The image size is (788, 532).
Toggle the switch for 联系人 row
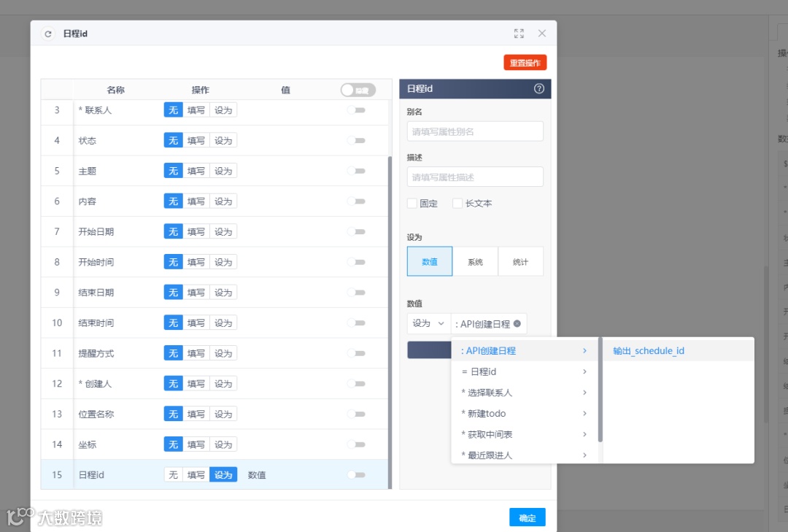point(356,110)
